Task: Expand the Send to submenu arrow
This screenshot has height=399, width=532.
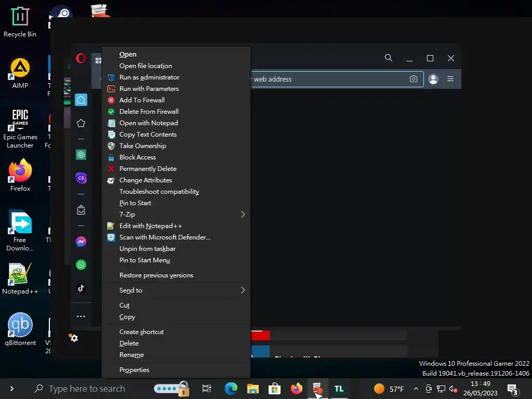Action: tap(243, 290)
